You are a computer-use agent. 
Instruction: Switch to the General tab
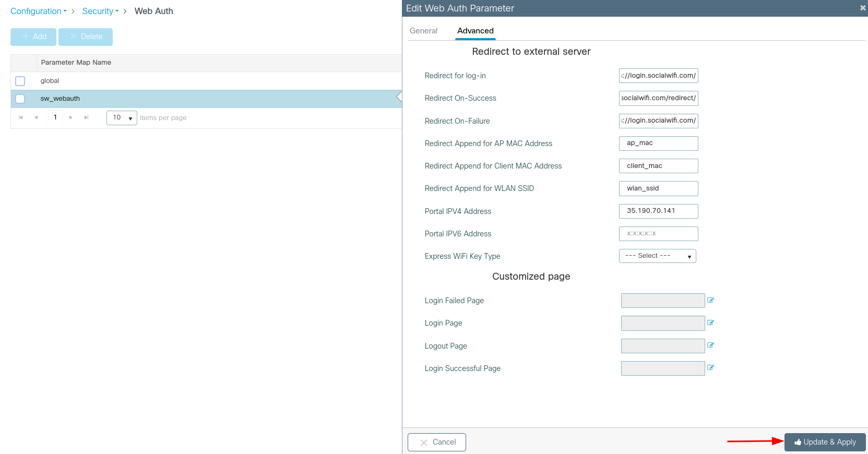[423, 31]
